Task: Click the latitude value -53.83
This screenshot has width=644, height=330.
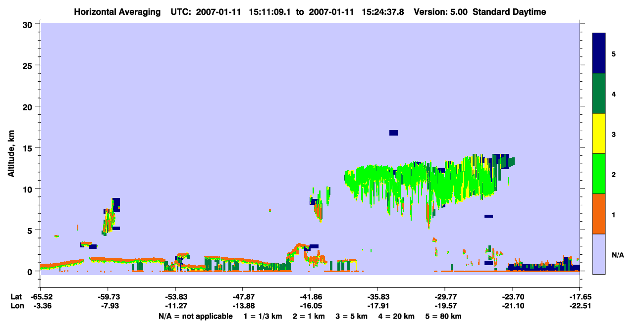Action: (x=175, y=297)
